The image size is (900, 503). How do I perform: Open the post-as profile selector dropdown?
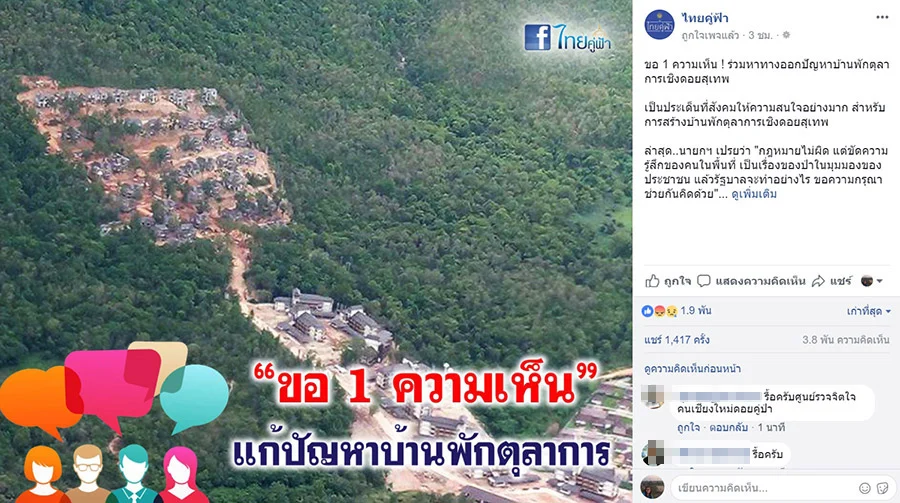(x=872, y=281)
